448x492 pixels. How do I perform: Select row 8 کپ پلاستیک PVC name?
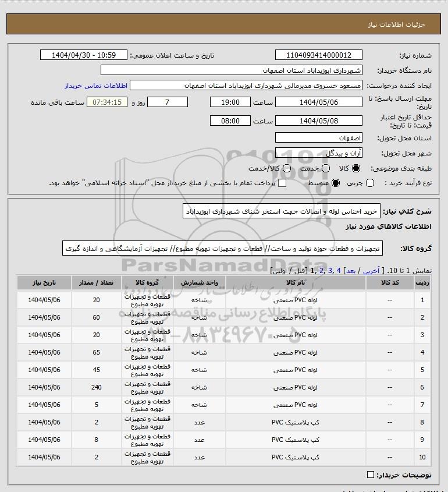tap(296, 422)
